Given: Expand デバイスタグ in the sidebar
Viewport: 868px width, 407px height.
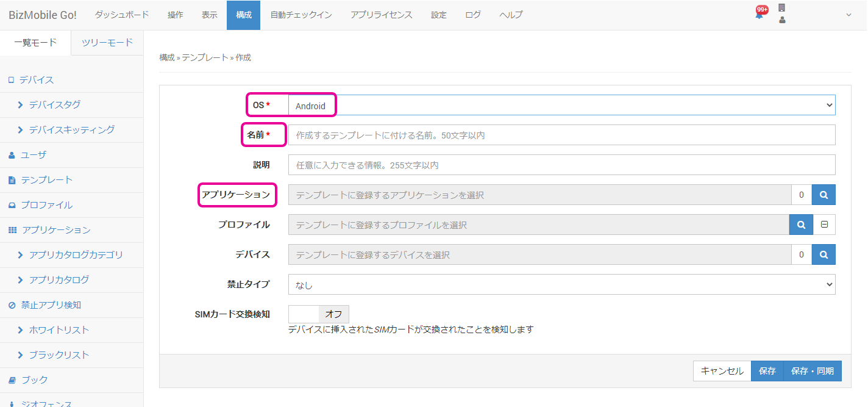Looking at the screenshot, I should coord(54,105).
